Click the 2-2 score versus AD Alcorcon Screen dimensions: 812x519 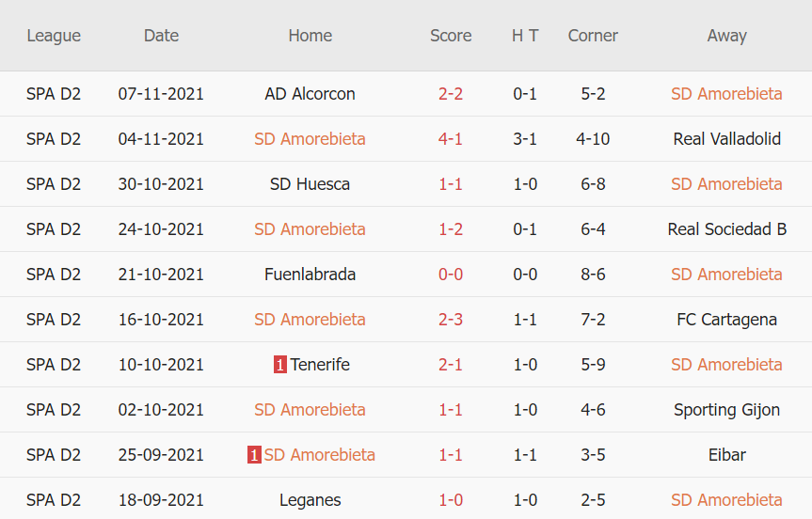pos(451,94)
